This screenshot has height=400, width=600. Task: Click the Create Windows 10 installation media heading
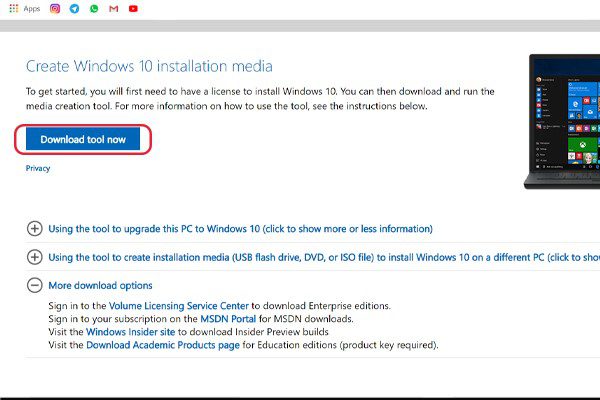[x=149, y=66]
